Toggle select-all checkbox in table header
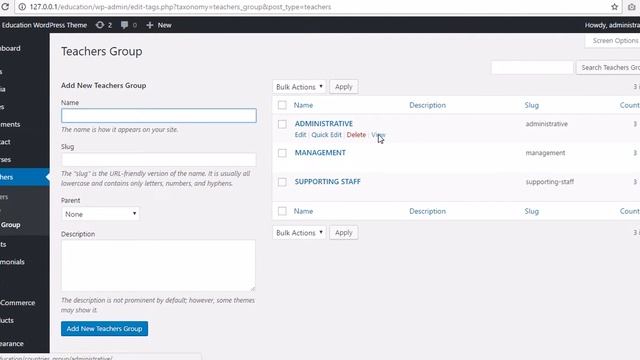This screenshot has height=360, width=640. [282, 105]
